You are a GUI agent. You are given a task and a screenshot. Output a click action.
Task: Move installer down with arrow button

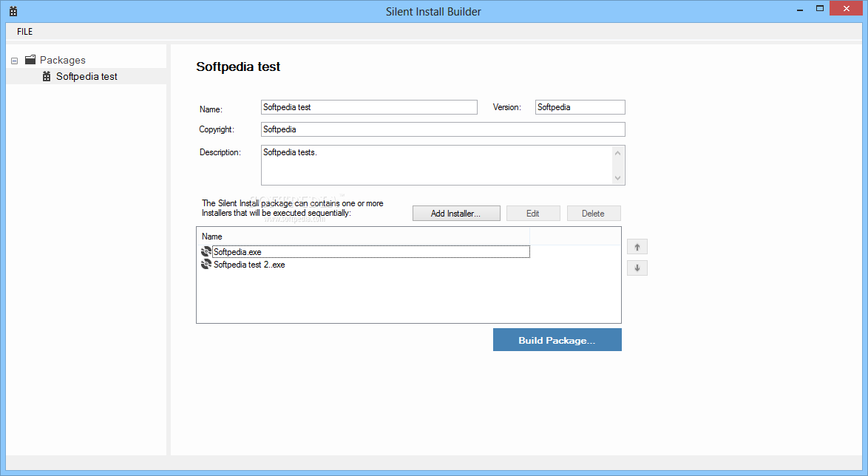click(637, 268)
